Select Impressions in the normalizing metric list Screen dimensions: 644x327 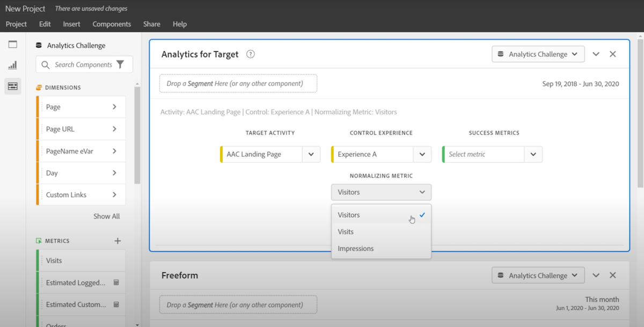[x=381, y=249]
